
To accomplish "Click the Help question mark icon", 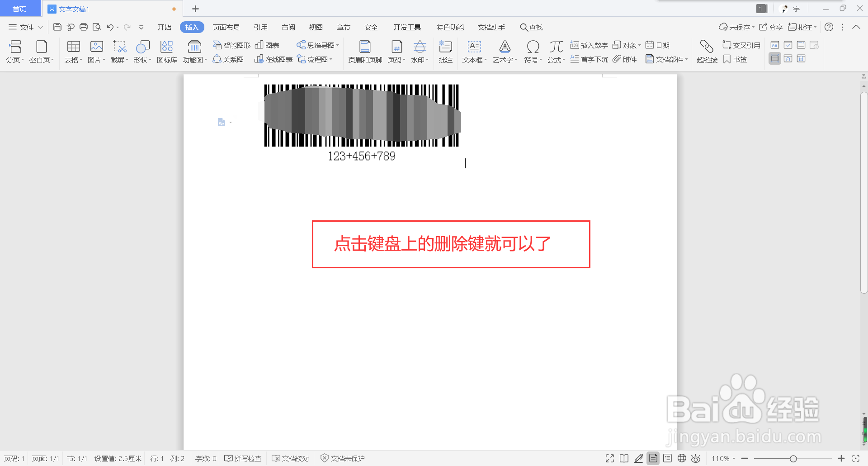I will [x=829, y=27].
